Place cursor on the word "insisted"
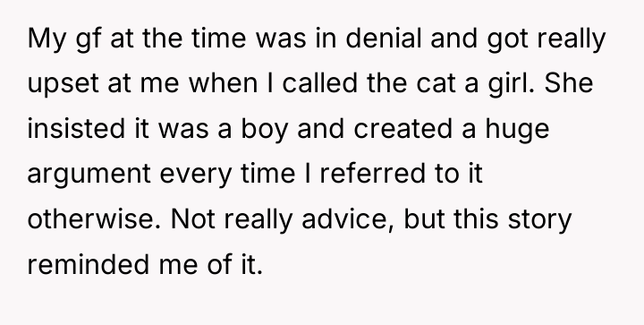The image size is (644, 325). click(x=76, y=128)
